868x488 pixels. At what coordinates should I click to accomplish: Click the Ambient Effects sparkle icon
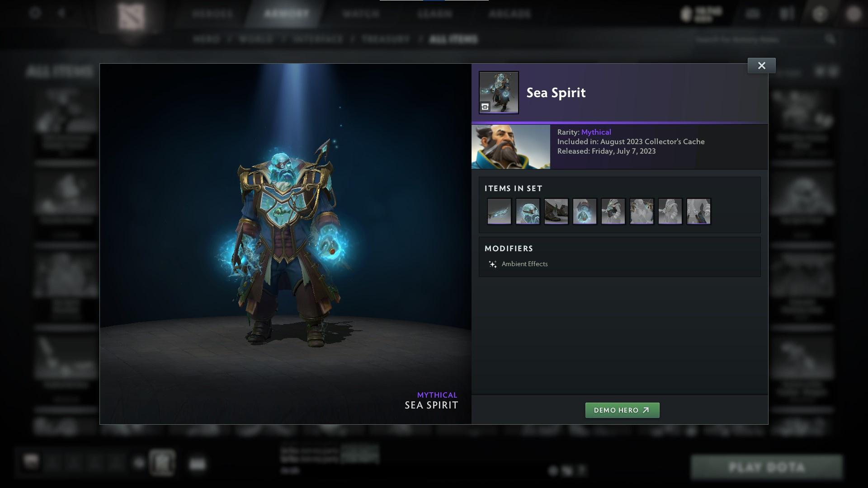click(x=493, y=264)
